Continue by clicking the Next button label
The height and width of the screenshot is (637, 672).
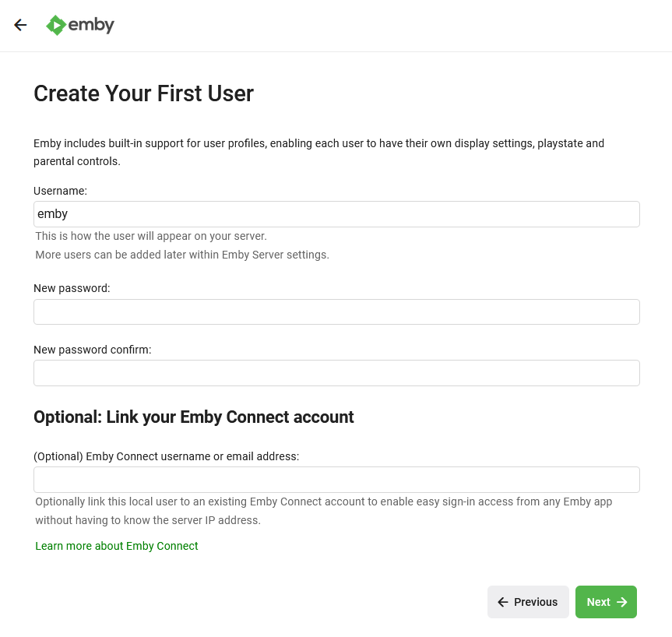click(598, 602)
